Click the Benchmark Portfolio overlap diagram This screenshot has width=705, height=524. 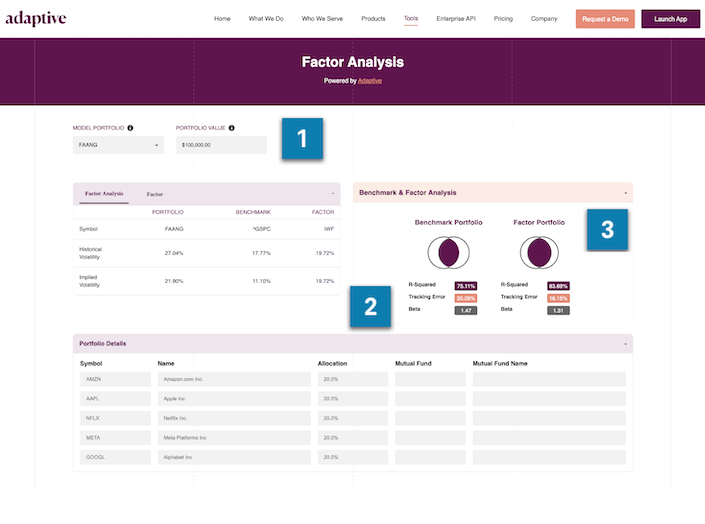coord(448,253)
